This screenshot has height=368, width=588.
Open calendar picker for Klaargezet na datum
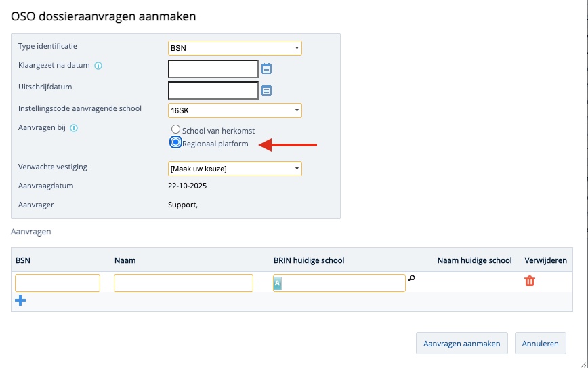tap(267, 68)
